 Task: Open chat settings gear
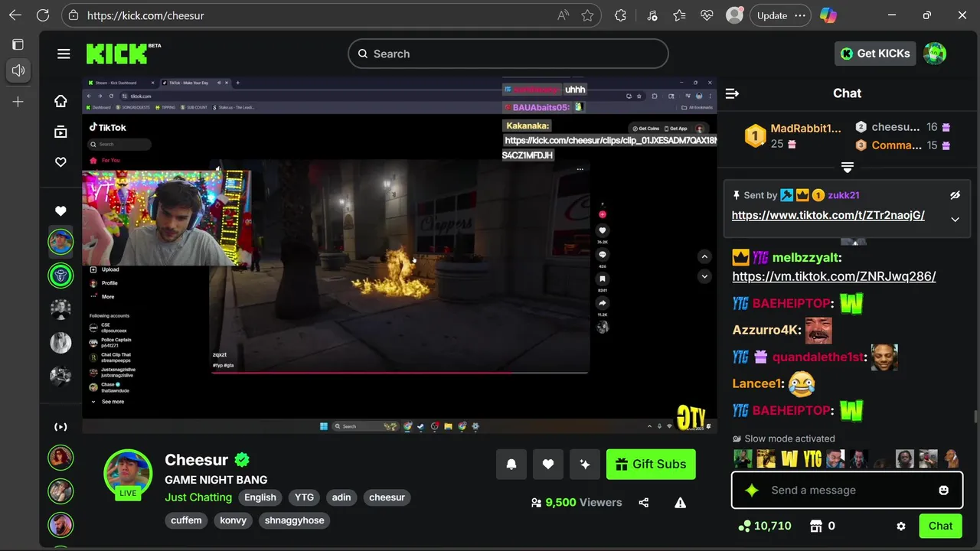[x=901, y=527]
